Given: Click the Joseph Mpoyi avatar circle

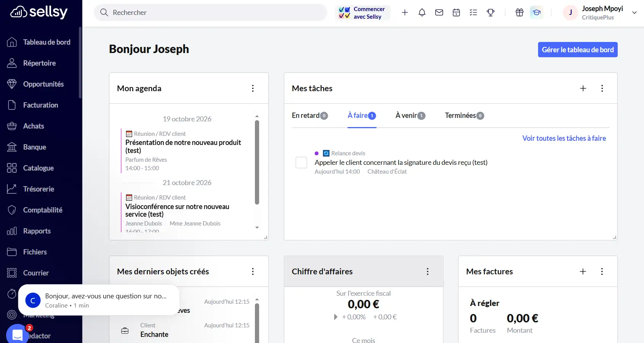Looking at the screenshot, I should click(x=570, y=13).
